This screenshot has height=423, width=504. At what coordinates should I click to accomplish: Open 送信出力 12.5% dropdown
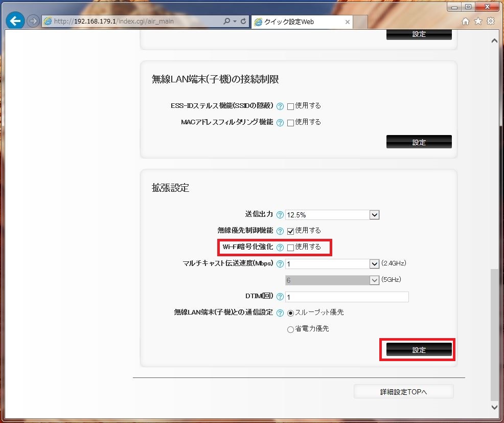332,215
